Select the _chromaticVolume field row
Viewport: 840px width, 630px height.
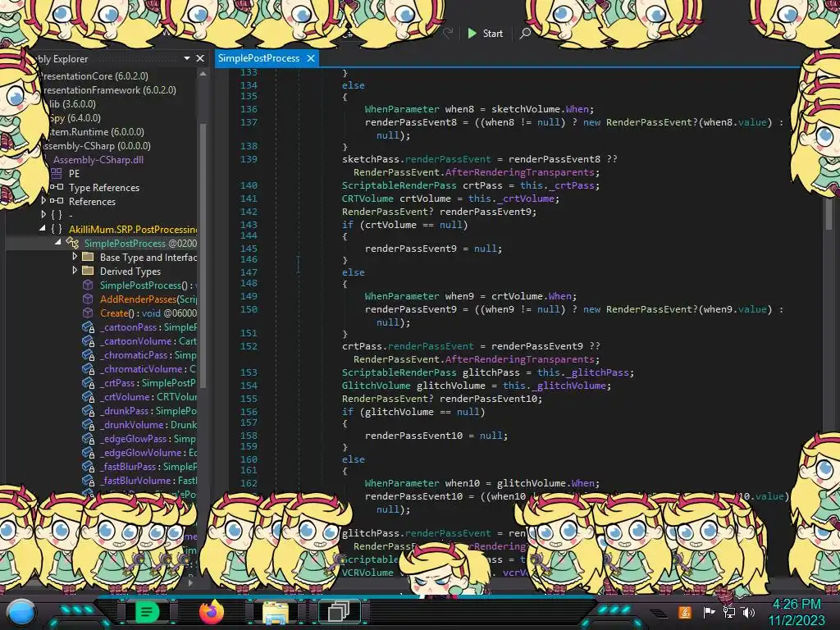pyautogui.click(x=139, y=368)
